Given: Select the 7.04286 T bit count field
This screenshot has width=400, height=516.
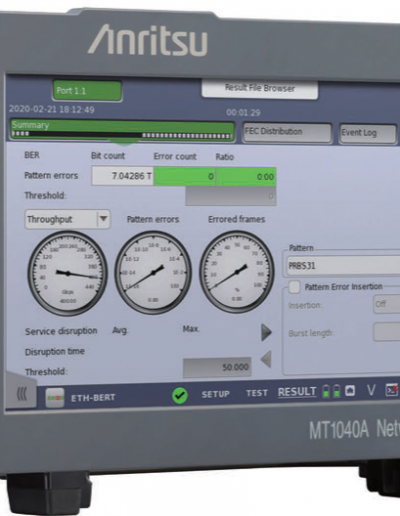Looking at the screenshot, I should 123,176.
